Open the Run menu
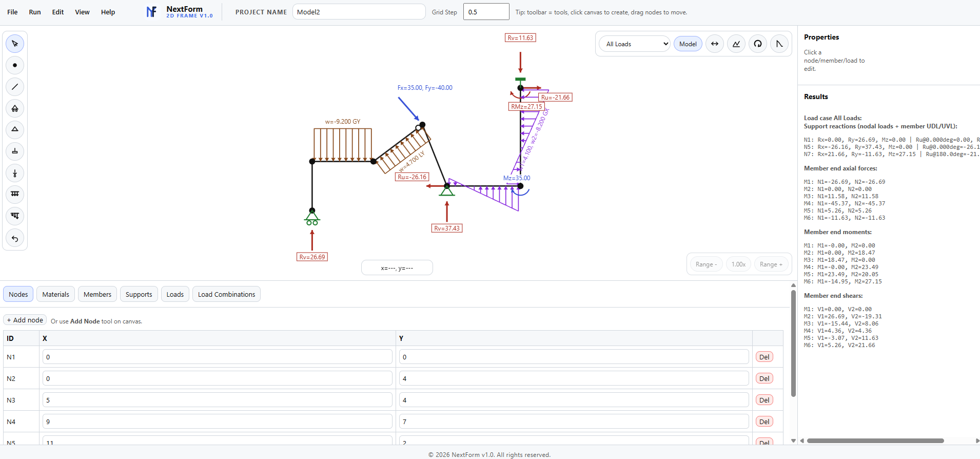Image resolution: width=980 pixels, height=459 pixels. click(35, 12)
